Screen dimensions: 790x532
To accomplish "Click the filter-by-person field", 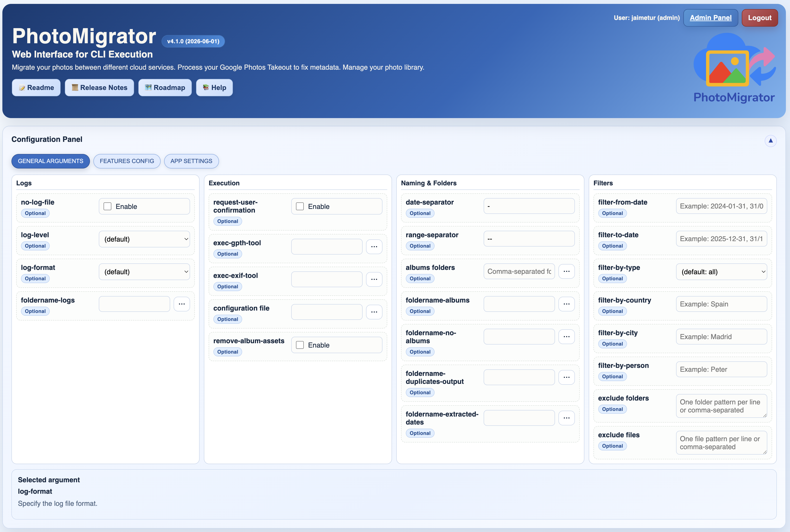I will 721,369.
